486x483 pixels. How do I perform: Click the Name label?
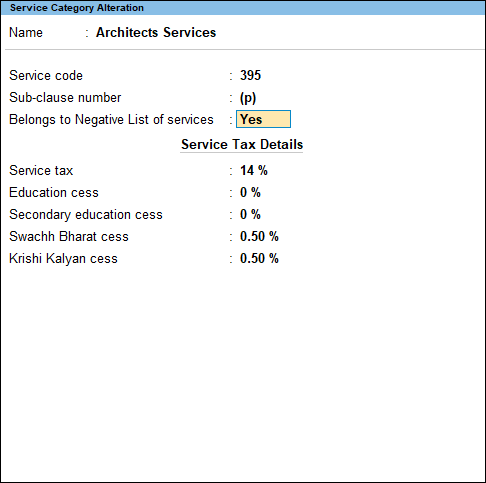[x=26, y=33]
